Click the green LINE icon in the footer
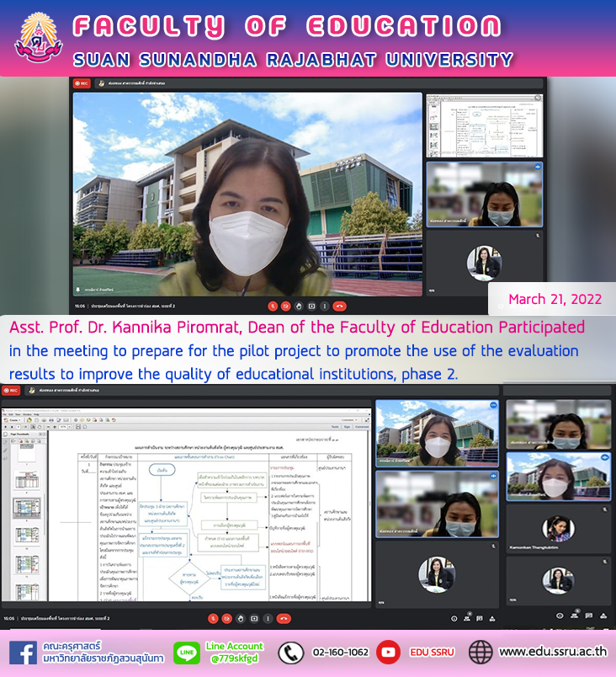This screenshot has width=616, height=677. pos(186,653)
